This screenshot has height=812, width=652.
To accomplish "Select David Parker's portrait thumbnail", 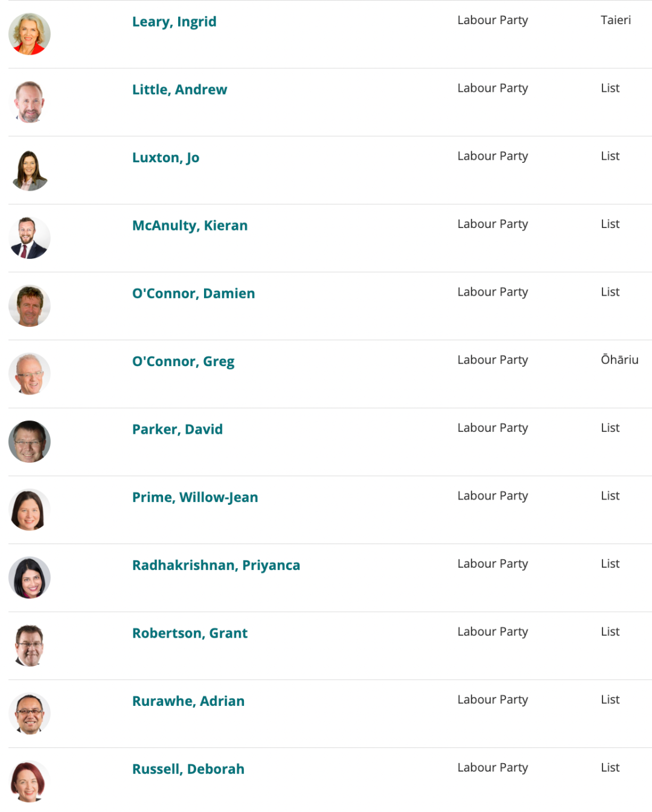I will pos(30,442).
